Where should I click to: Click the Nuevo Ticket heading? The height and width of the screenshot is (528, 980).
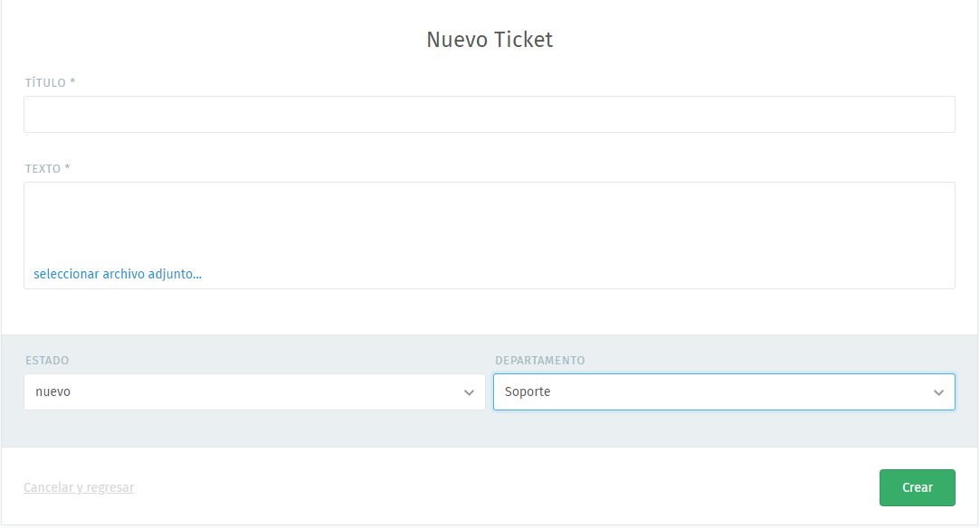click(x=490, y=40)
